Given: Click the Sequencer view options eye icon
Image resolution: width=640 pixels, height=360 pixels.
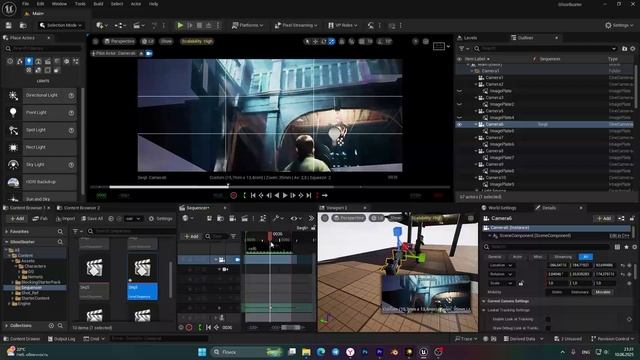Looking at the screenshot, I should coord(296,219).
